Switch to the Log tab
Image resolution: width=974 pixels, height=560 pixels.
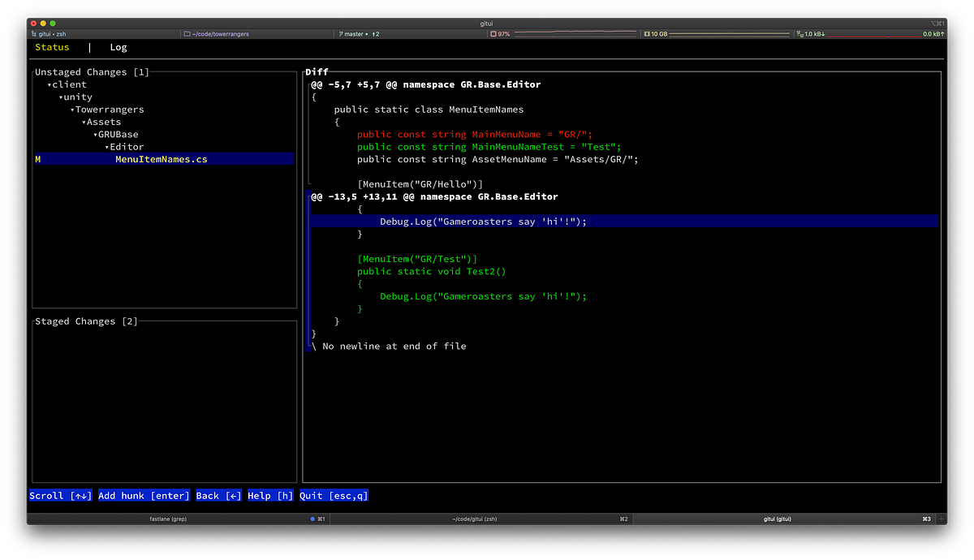[118, 47]
